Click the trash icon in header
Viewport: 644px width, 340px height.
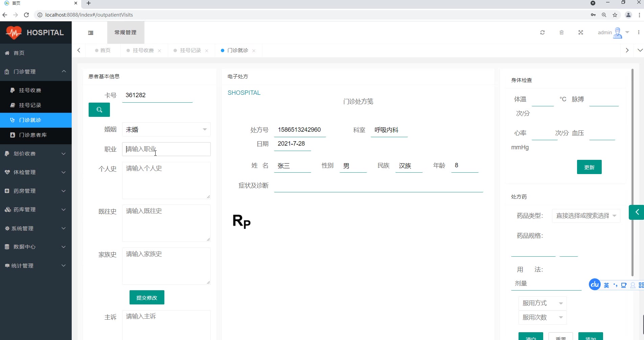(x=561, y=33)
